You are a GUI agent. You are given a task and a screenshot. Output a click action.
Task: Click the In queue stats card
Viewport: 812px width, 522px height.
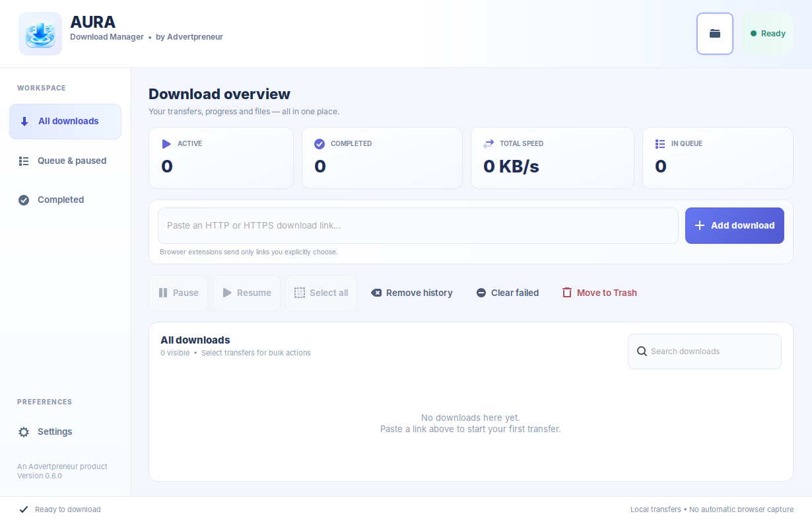click(x=718, y=158)
